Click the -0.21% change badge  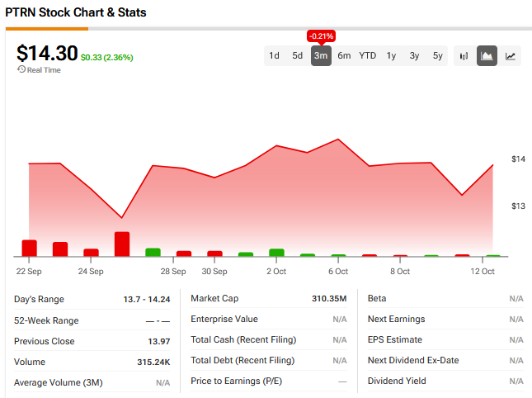[x=321, y=36]
